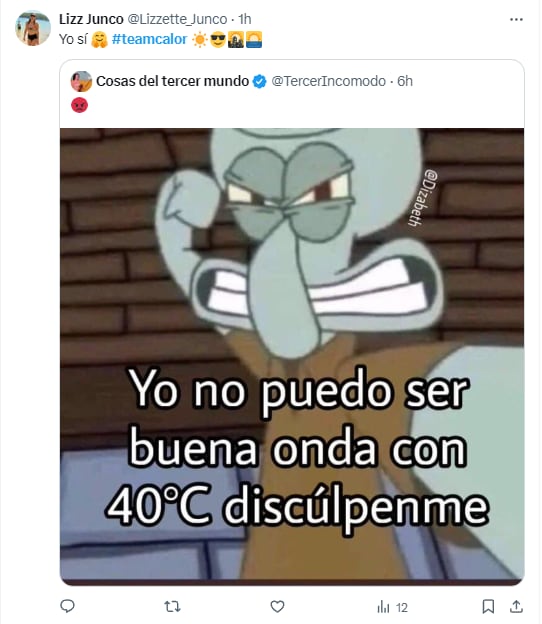Share the tweet using the upload icon

pos(517,606)
